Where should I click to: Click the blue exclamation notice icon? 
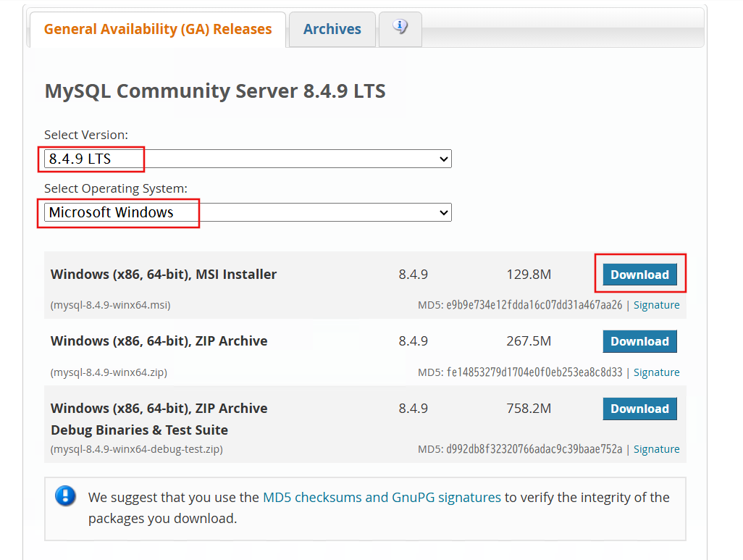coord(65,496)
